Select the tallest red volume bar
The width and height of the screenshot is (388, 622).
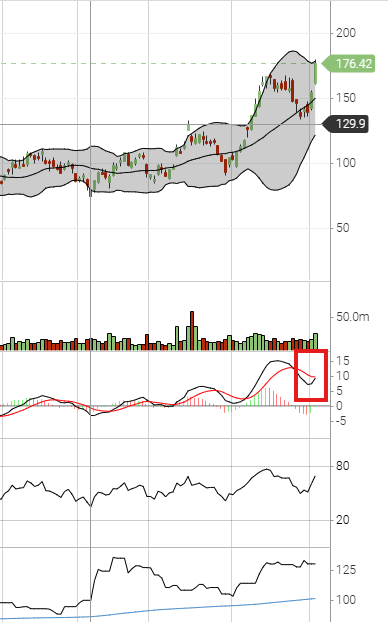pyautogui.click(x=192, y=330)
